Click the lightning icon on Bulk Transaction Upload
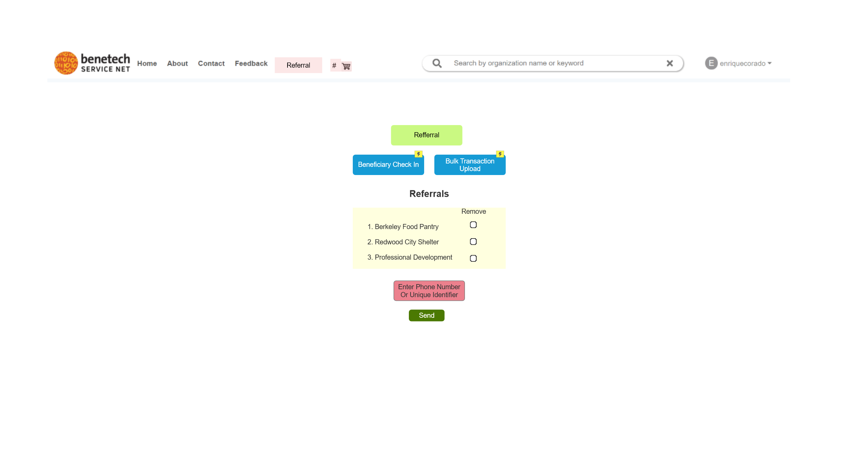Screen dimensions: 868x452 click(500, 154)
